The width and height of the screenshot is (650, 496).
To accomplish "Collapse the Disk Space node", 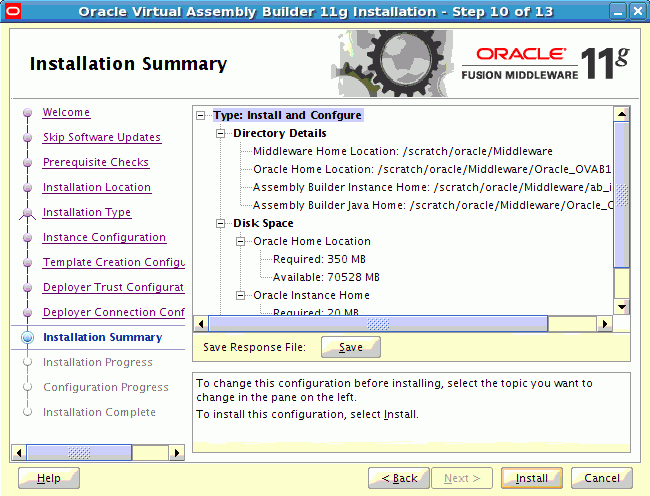I will (221, 223).
